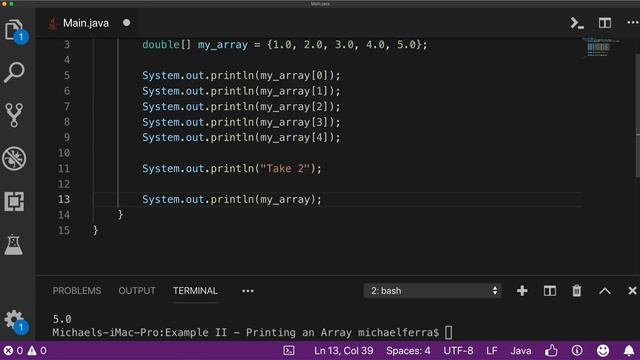Close the terminal panel with the X
Image resolution: width=640 pixels, height=360 pixels.
tap(632, 291)
